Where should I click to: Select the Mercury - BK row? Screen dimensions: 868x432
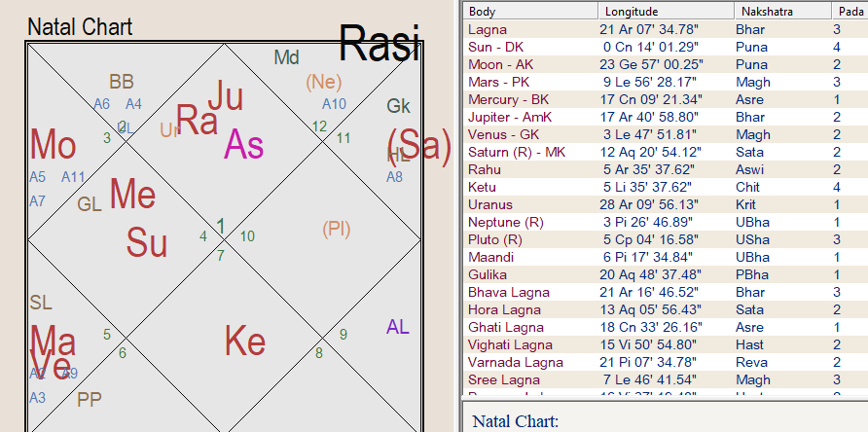(666, 99)
